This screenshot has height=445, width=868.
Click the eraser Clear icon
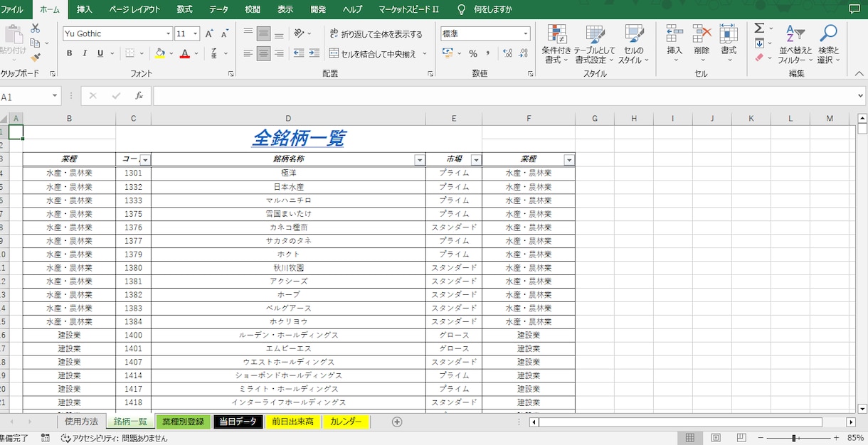(x=759, y=58)
